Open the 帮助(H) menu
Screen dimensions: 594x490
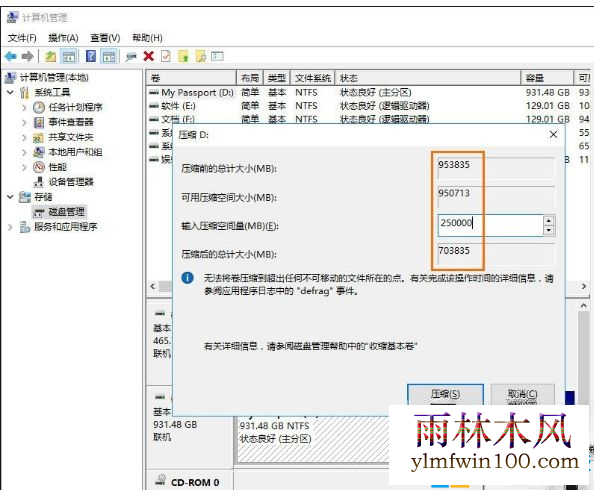click(147, 38)
